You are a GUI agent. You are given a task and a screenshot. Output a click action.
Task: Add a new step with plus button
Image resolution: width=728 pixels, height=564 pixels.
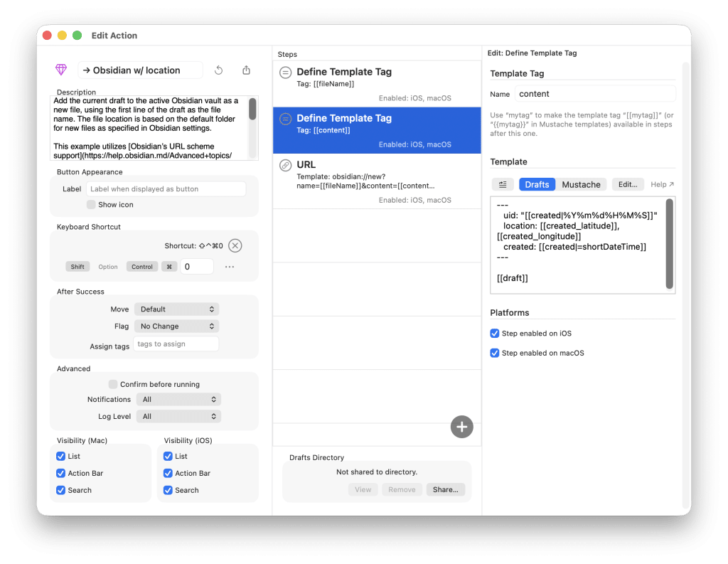click(461, 427)
